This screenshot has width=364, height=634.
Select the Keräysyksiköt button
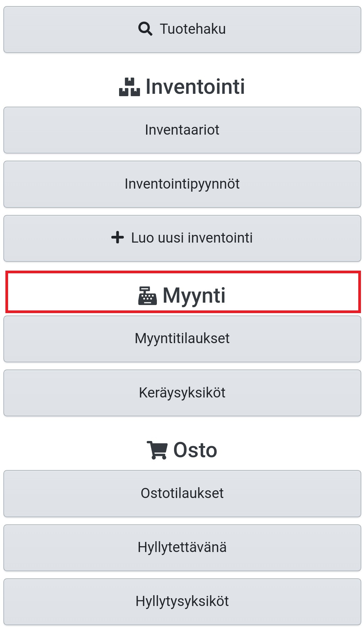click(x=182, y=393)
